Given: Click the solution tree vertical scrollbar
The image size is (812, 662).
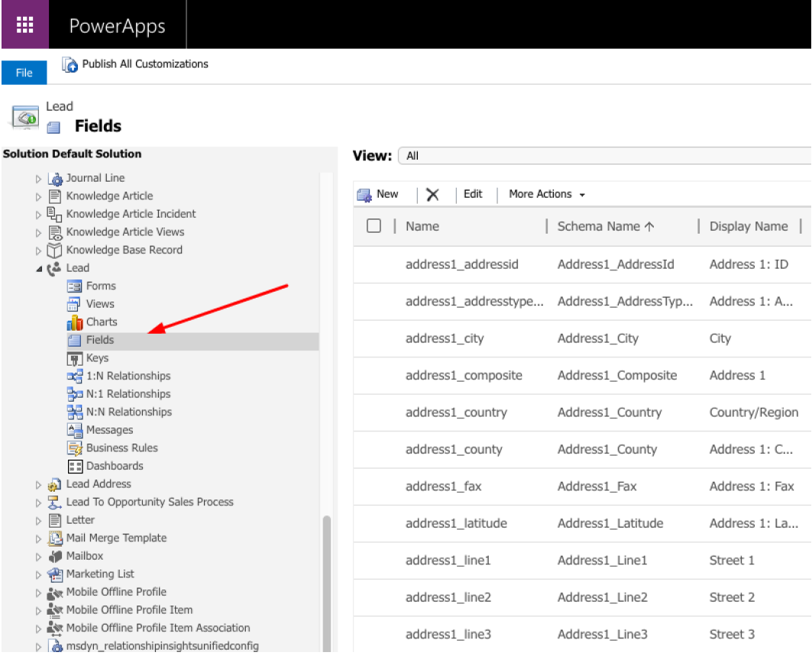Looking at the screenshot, I should [327, 583].
